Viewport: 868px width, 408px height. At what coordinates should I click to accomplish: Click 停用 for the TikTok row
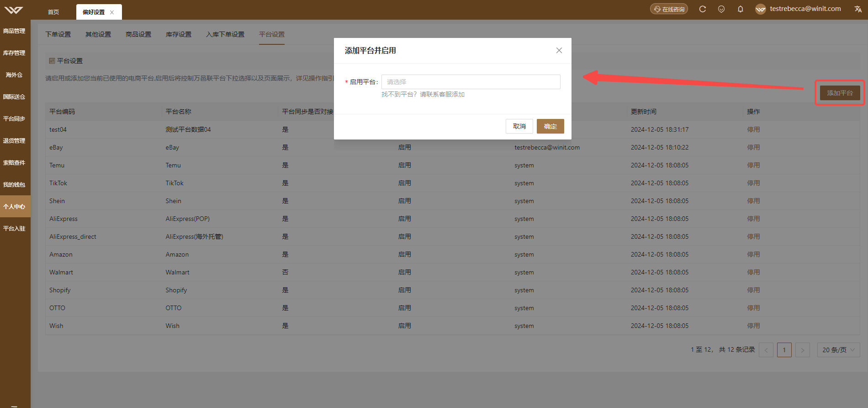pos(753,183)
